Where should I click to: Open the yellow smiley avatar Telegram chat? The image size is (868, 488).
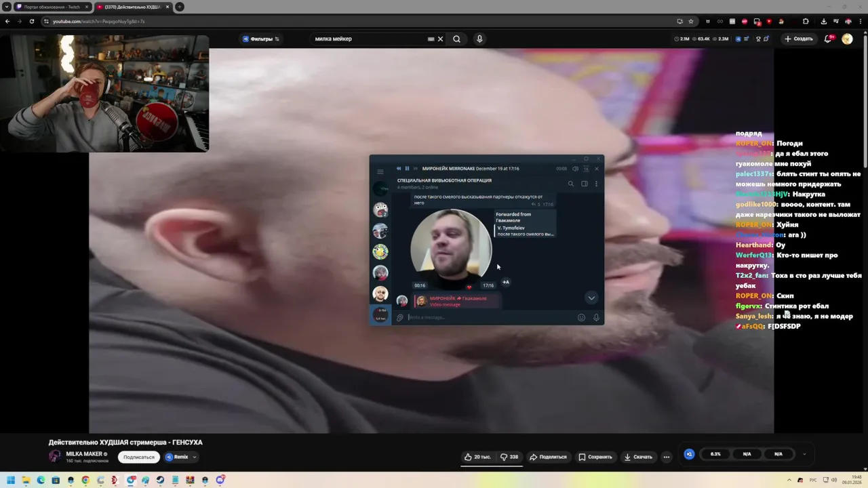(380, 251)
